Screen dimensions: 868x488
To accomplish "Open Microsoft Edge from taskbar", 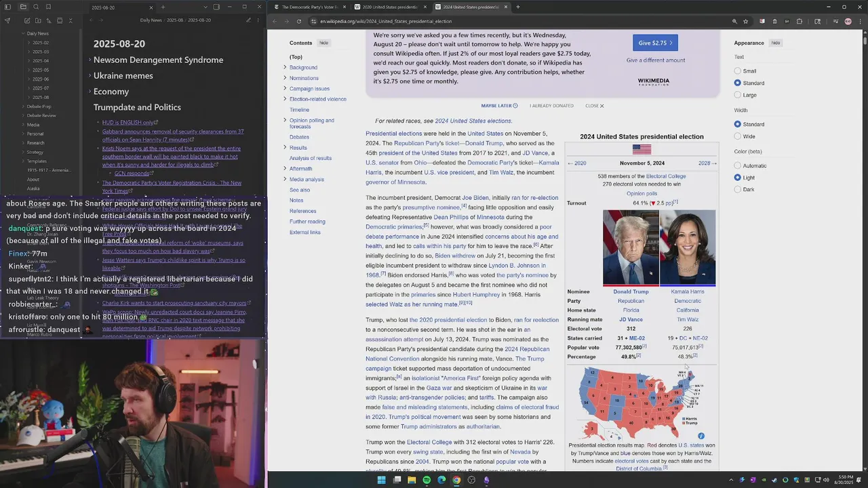I will click(x=441, y=480).
